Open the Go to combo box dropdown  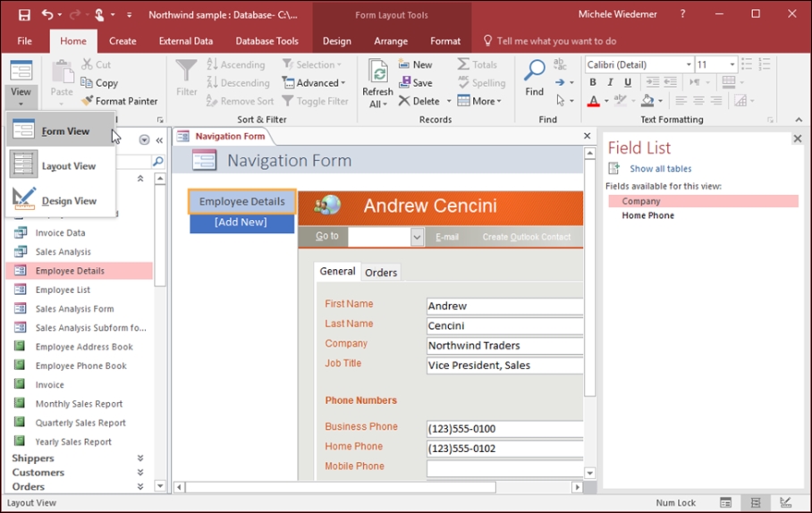[x=417, y=237]
